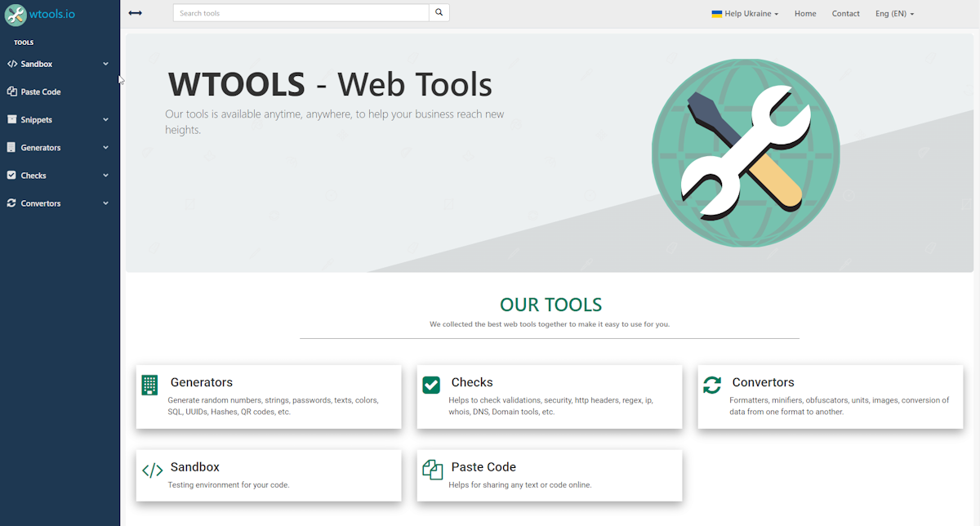This screenshot has height=526, width=980.
Task: Click 'We collected the best web tools' subtitle
Action: 550,324
